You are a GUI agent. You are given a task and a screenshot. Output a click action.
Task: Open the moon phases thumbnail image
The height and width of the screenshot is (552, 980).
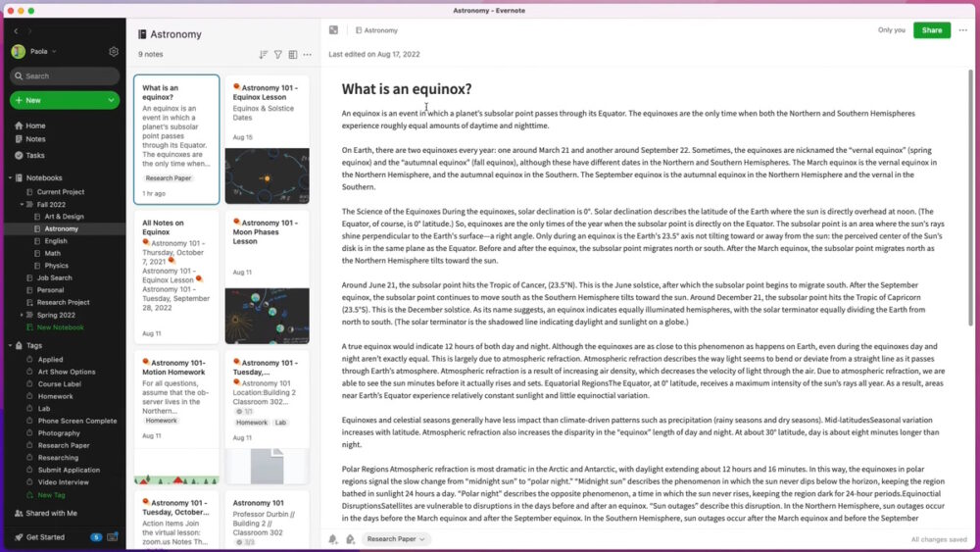[x=267, y=316]
